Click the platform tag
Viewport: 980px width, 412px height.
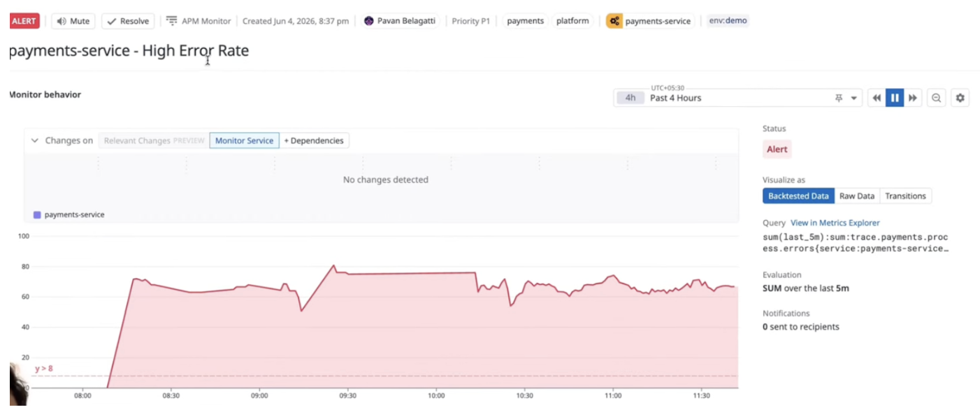point(572,21)
